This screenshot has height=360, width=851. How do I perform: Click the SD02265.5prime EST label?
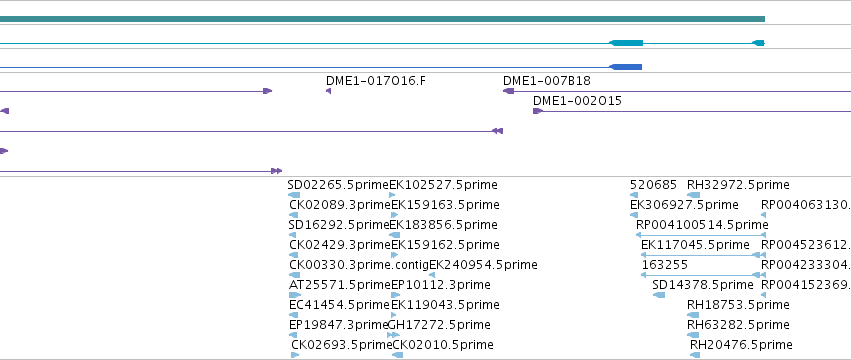click(x=338, y=185)
